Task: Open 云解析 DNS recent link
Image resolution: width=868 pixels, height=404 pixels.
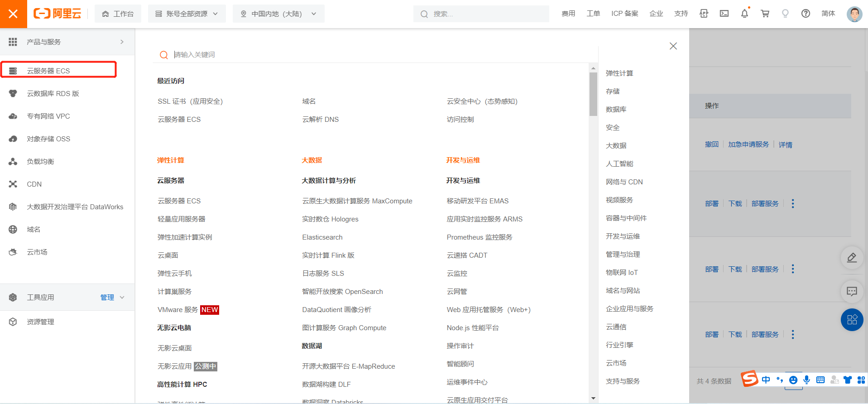Action: coord(321,119)
